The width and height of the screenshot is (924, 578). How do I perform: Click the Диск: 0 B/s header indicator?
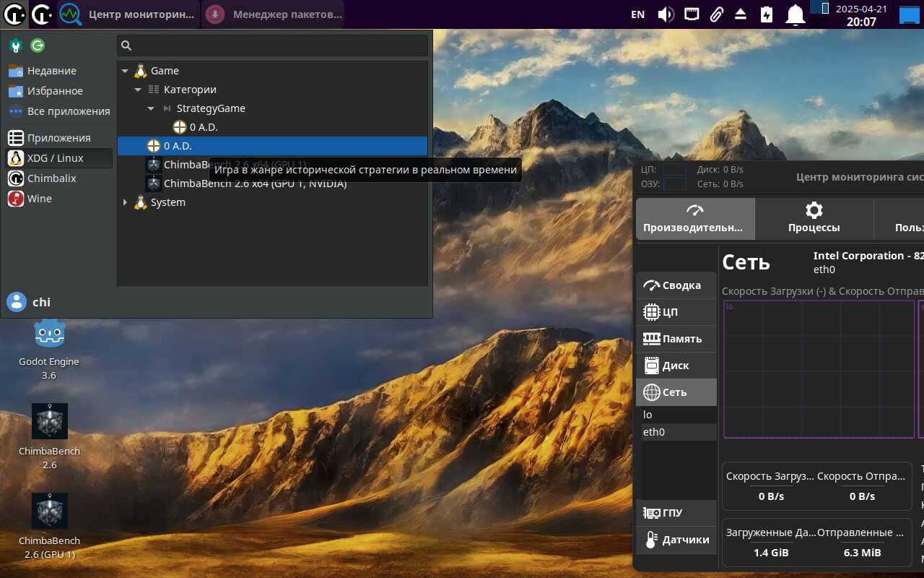720,170
